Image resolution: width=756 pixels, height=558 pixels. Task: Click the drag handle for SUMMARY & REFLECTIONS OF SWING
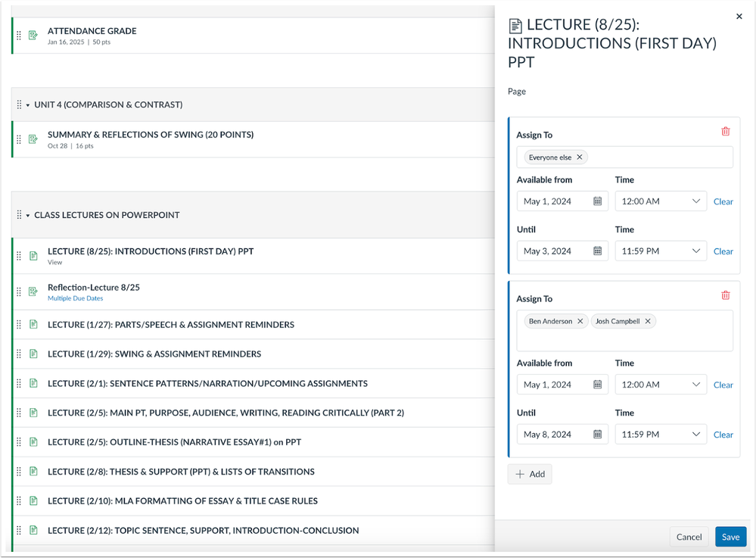pyautogui.click(x=19, y=139)
